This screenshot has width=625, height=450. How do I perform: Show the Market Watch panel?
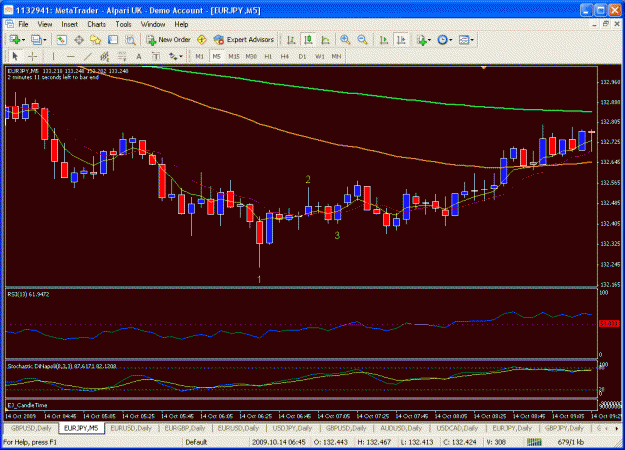tap(61, 39)
